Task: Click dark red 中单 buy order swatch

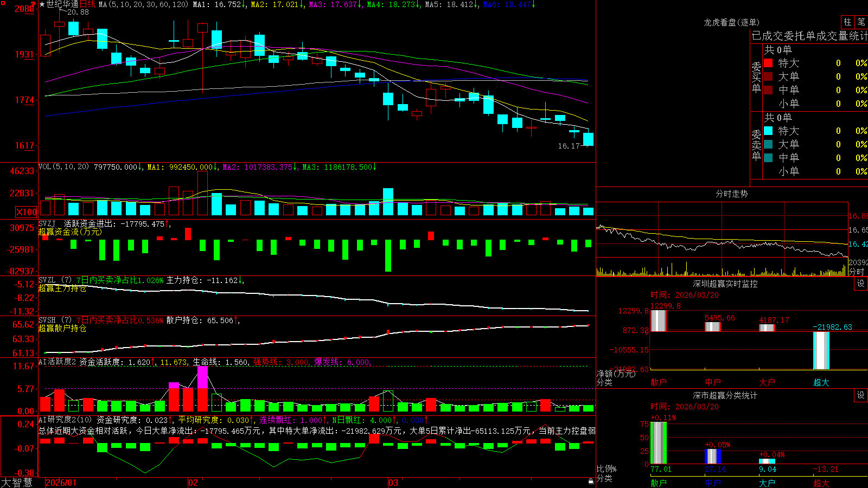Action: click(x=768, y=90)
